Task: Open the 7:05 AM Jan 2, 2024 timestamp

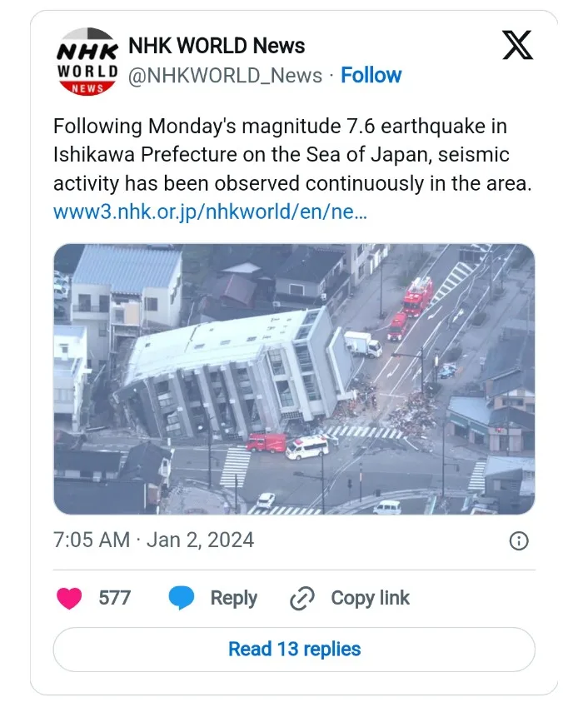Action: (153, 540)
